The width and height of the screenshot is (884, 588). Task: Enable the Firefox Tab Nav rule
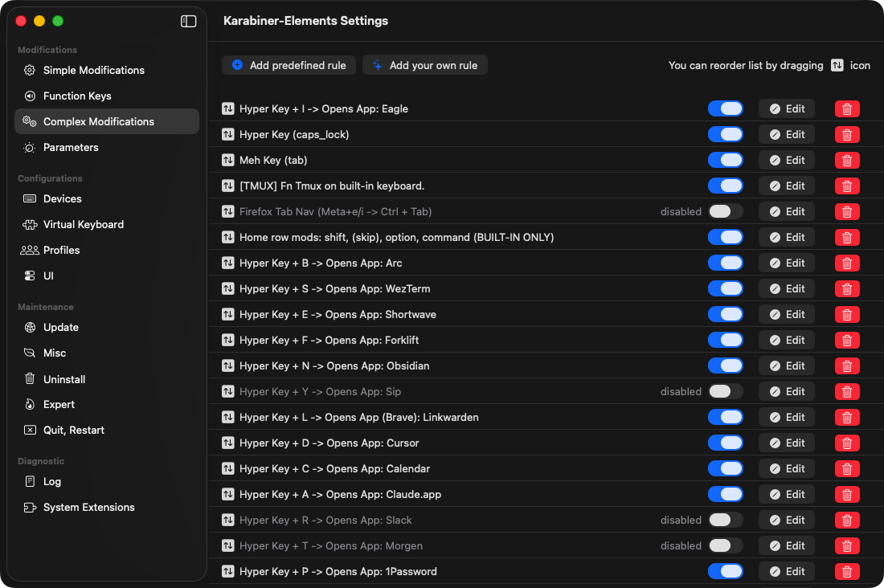pos(726,211)
